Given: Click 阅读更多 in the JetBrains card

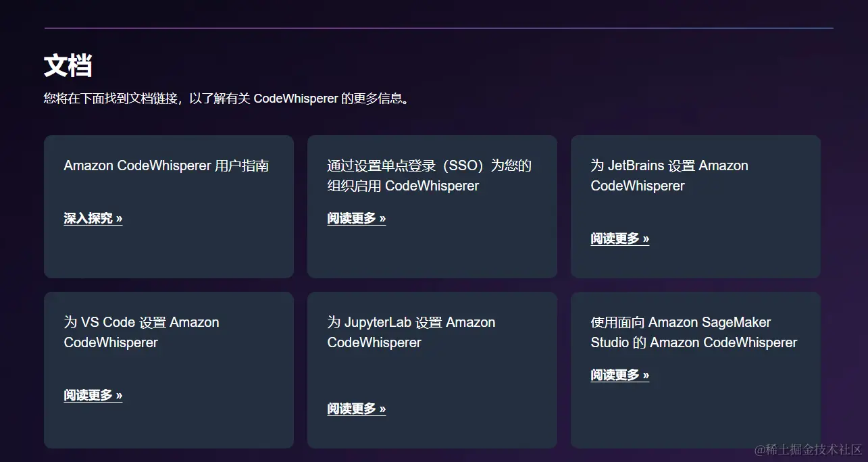Looking at the screenshot, I should pos(620,238).
